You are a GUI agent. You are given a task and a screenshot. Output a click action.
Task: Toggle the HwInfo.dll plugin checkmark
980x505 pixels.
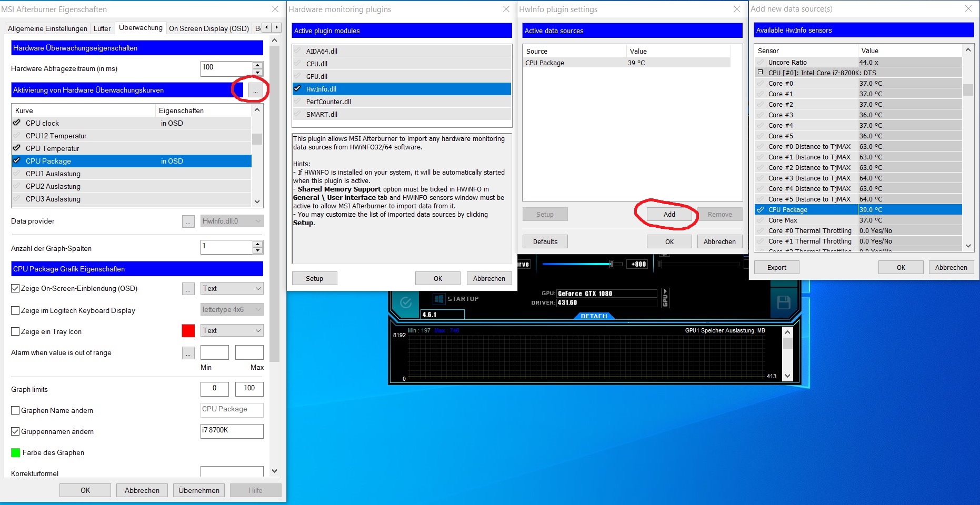click(297, 89)
